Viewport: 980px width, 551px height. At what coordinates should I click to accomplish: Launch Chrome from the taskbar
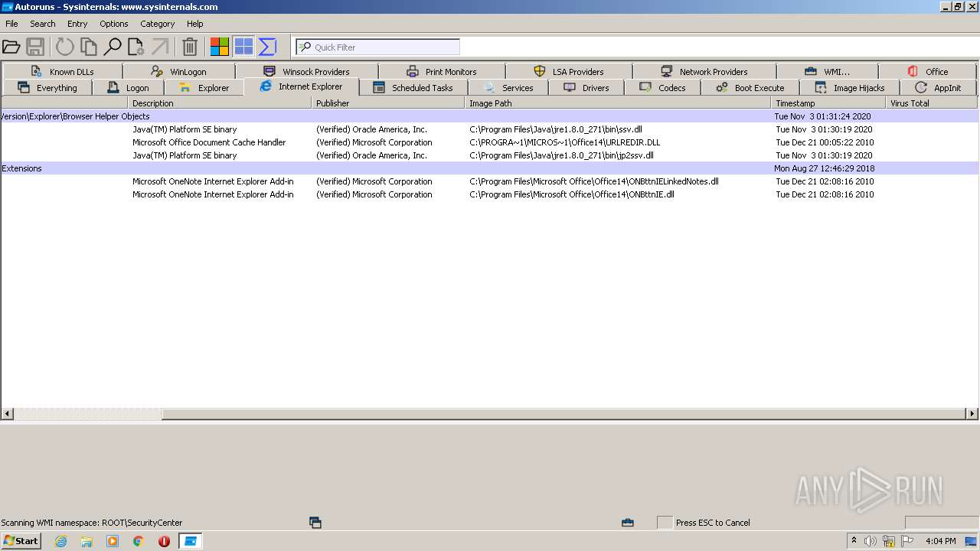(x=139, y=541)
